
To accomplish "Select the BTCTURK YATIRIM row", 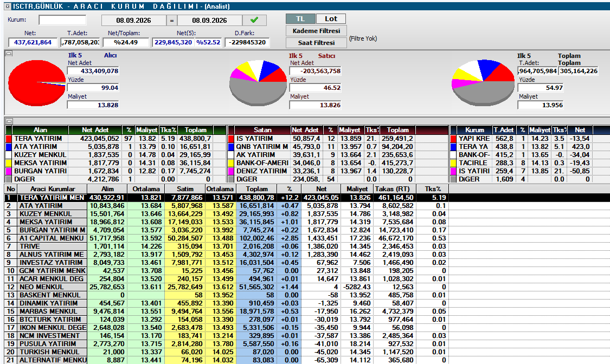I will [227, 320].
